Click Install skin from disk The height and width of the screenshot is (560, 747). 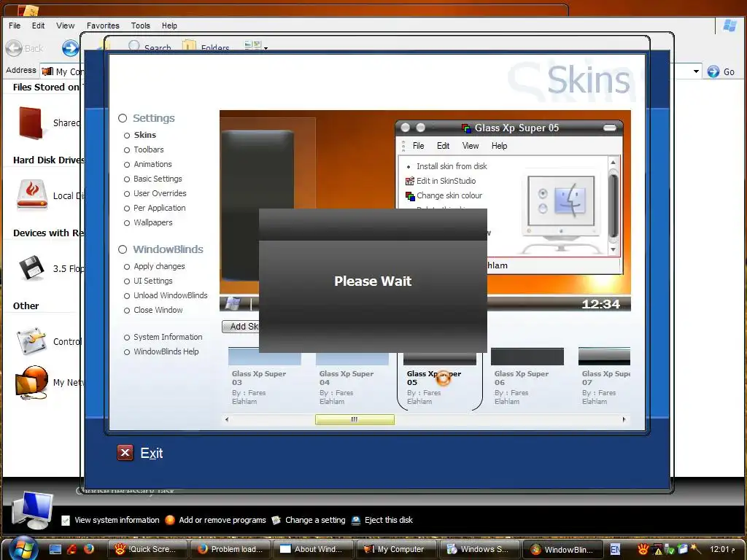point(452,166)
